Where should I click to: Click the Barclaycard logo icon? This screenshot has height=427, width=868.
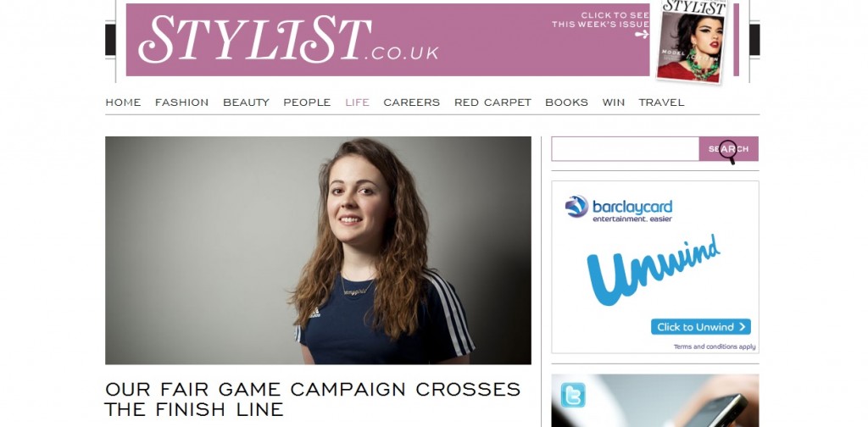[x=576, y=207]
